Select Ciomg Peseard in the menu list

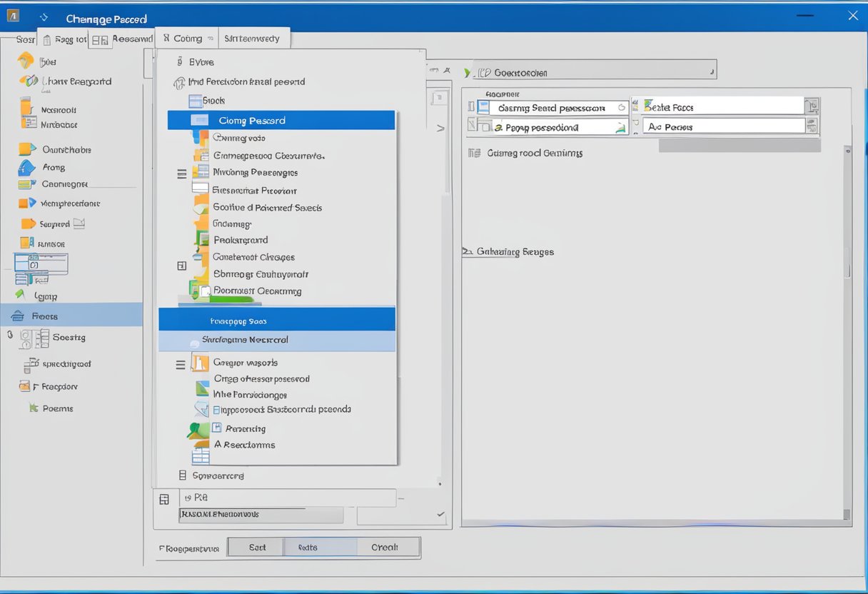(281, 120)
